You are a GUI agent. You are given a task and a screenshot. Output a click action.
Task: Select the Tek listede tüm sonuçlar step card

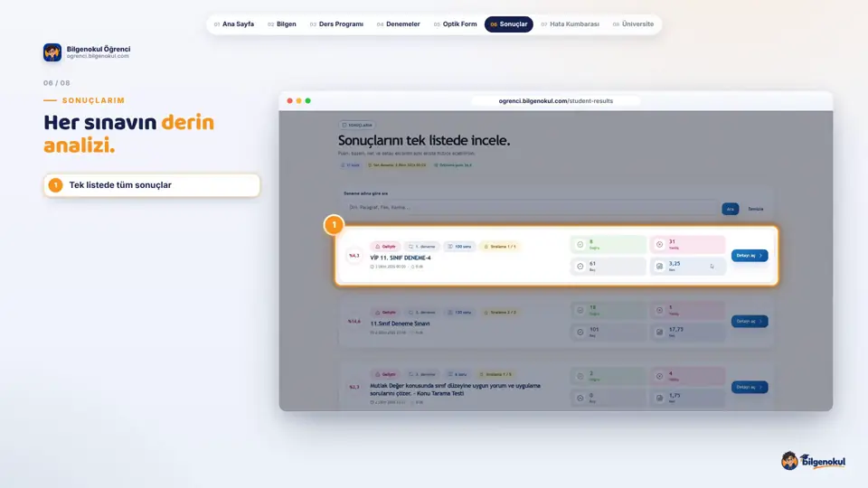[x=152, y=185]
